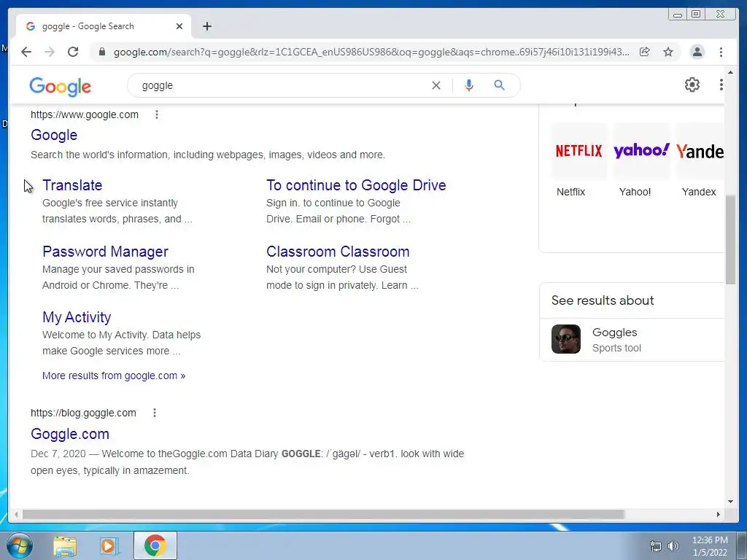This screenshot has width=747, height=560.
Task: Click the Google logo on results page
Action: (60, 87)
